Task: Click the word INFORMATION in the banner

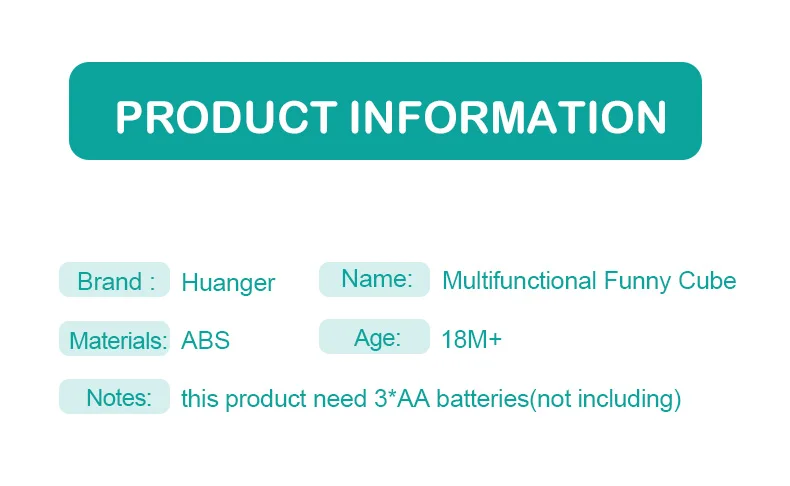Action: (507, 117)
